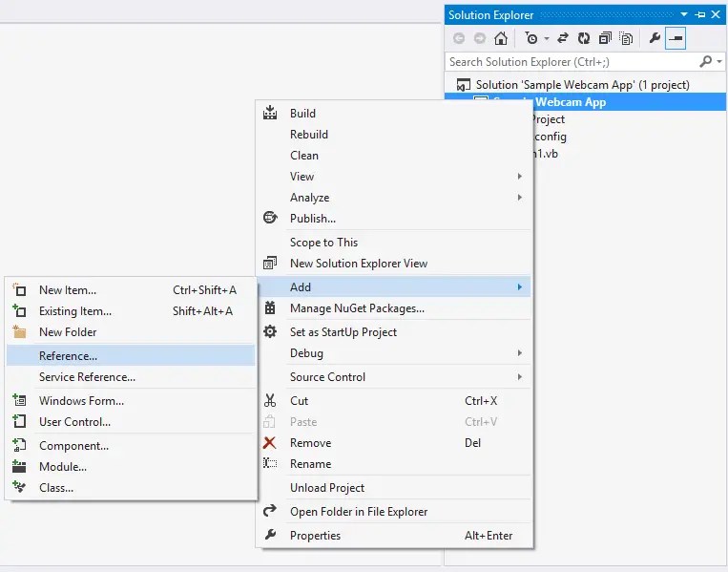Open the Add submenu entry
The height and width of the screenshot is (572, 728).
(x=394, y=287)
